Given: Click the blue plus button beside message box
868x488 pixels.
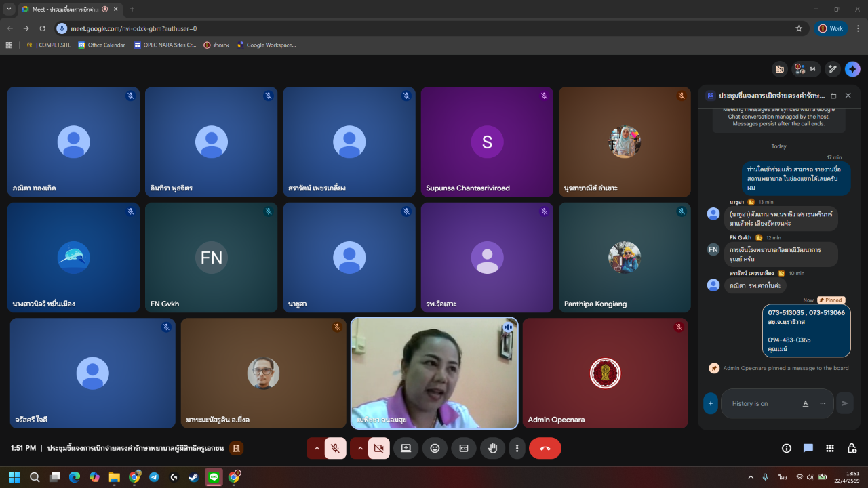Looking at the screenshot, I should click(x=710, y=403).
